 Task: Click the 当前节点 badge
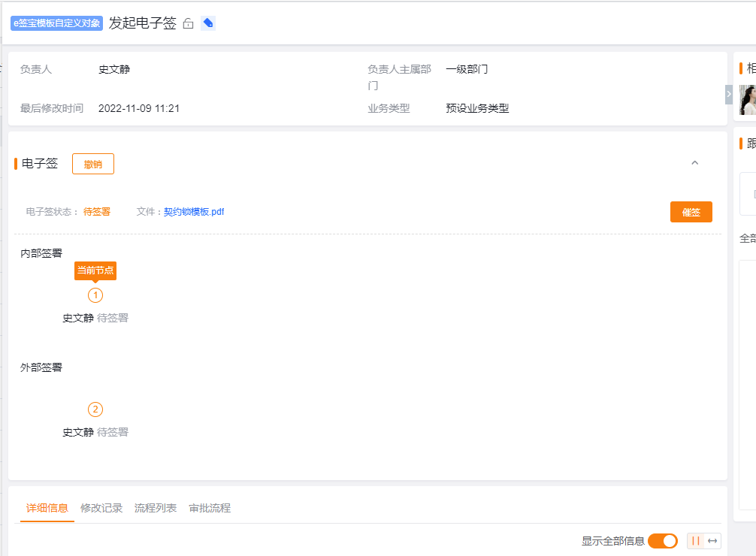pyautogui.click(x=95, y=270)
